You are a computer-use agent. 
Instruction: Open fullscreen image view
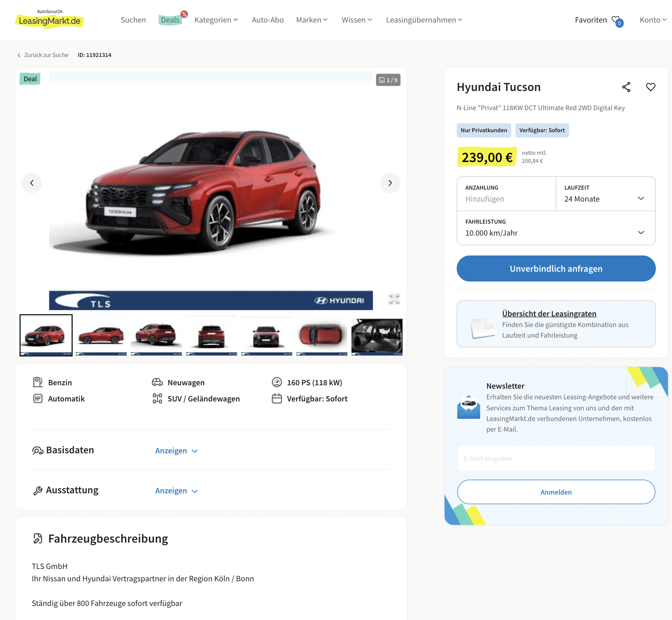394,299
